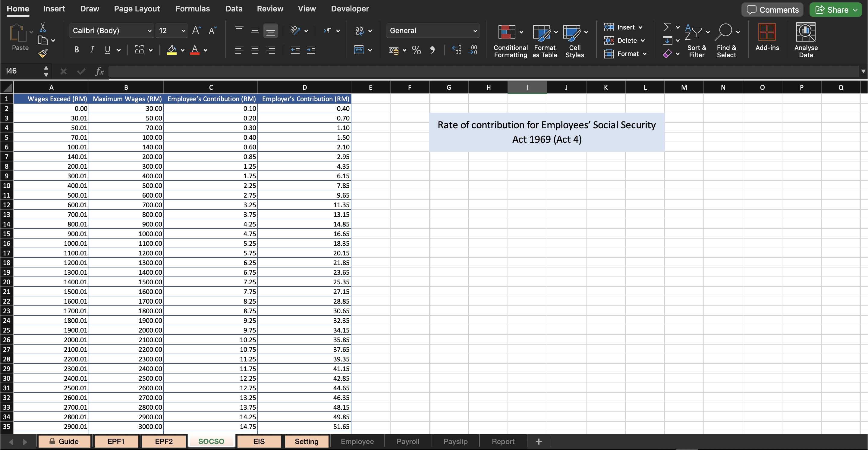The height and width of the screenshot is (450, 868).
Task: Expand the Find & Select menu
Action: 738,32
